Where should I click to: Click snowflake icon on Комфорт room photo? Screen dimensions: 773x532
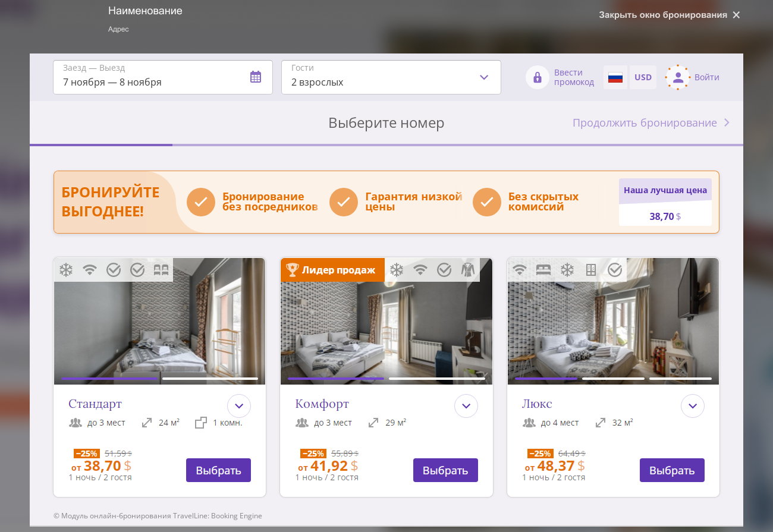(396, 270)
